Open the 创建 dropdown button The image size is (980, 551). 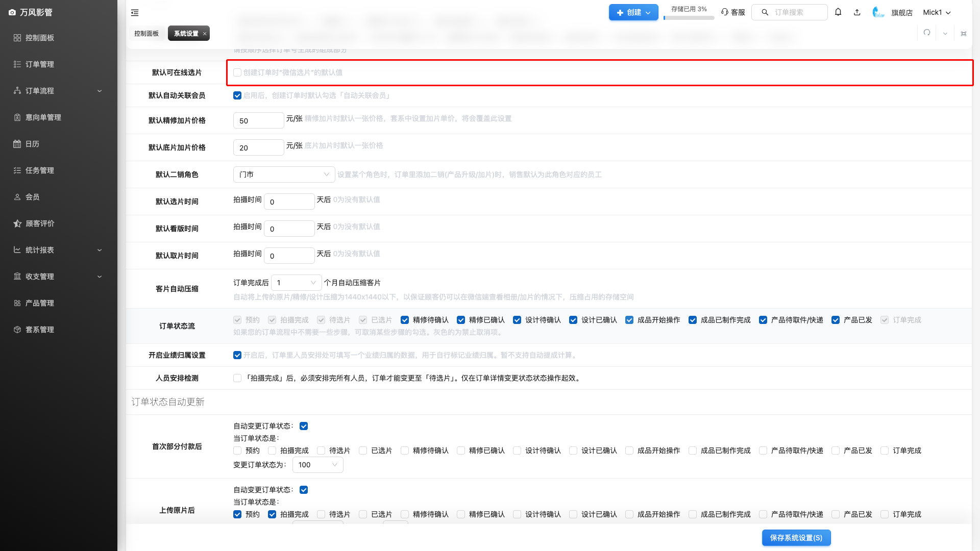633,12
